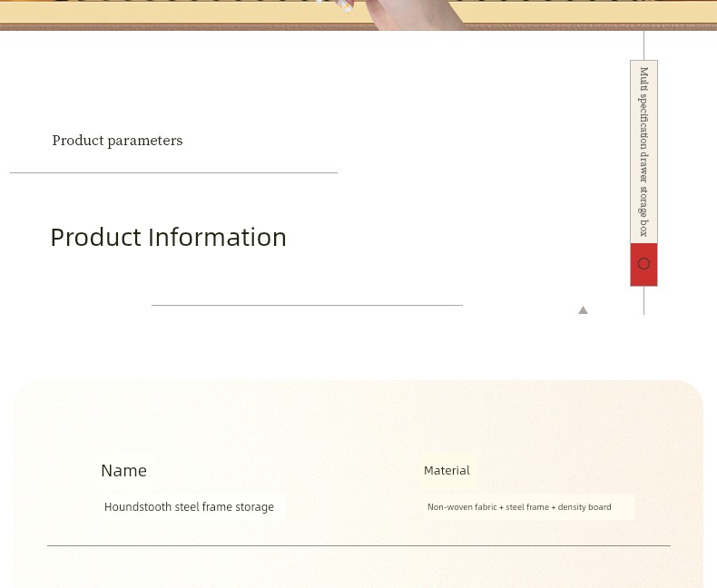Select the 'Name' field label
Image resolution: width=717 pixels, height=588 pixels.
coord(123,470)
